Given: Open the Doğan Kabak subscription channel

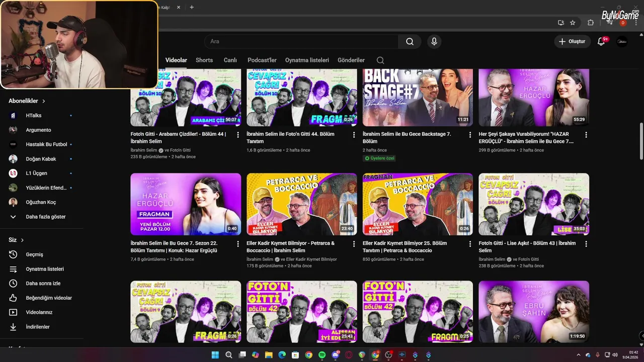Looking at the screenshot, I should pos(42,159).
